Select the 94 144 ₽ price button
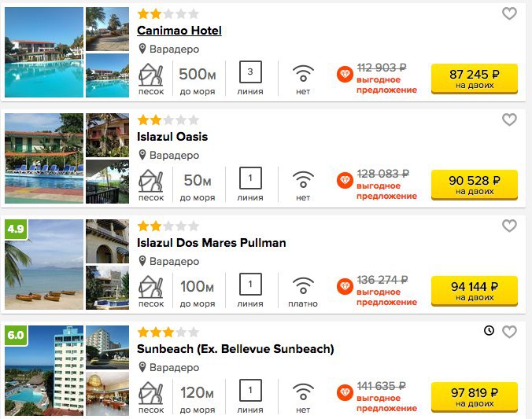 (x=475, y=291)
